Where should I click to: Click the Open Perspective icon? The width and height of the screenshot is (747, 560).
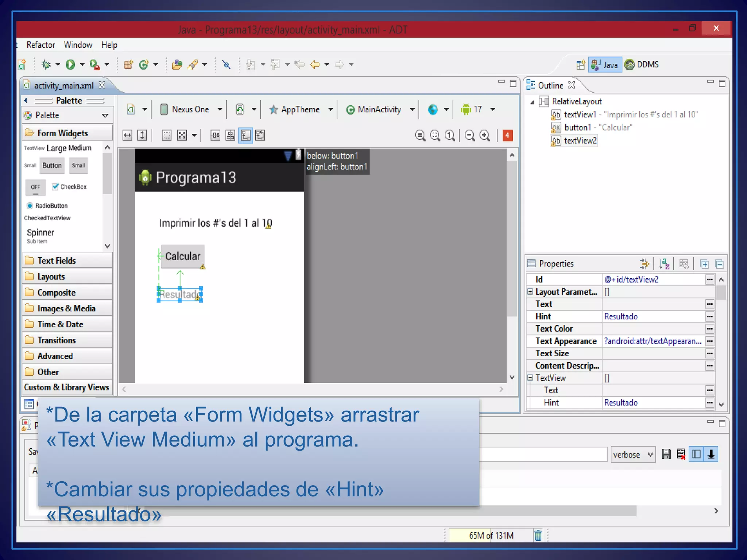[x=580, y=65]
